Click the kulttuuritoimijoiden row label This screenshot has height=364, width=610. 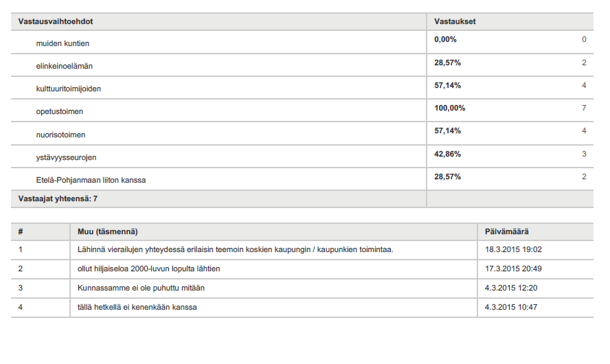point(69,89)
